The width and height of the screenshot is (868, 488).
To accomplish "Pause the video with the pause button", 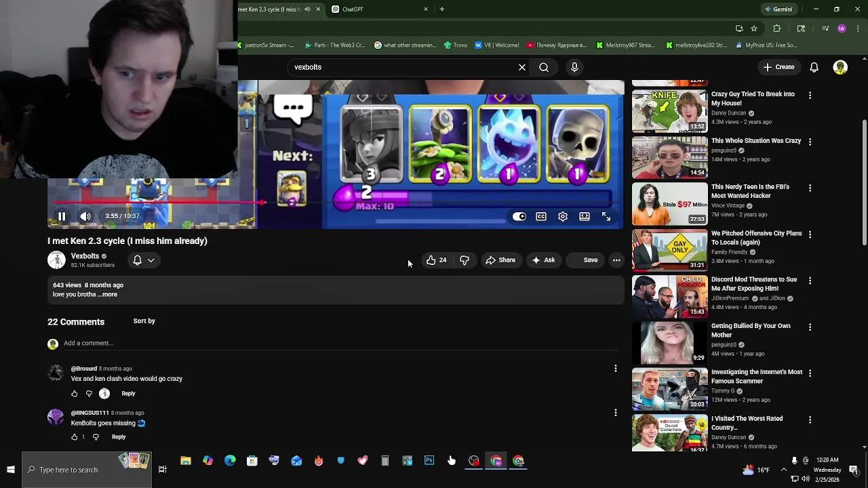I will pyautogui.click(x=61, y=216).
